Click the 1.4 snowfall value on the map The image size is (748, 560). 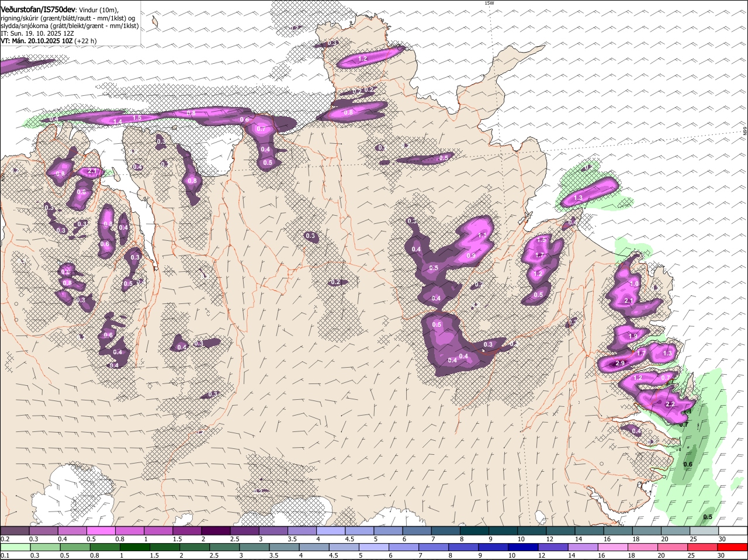pos(117,122)
